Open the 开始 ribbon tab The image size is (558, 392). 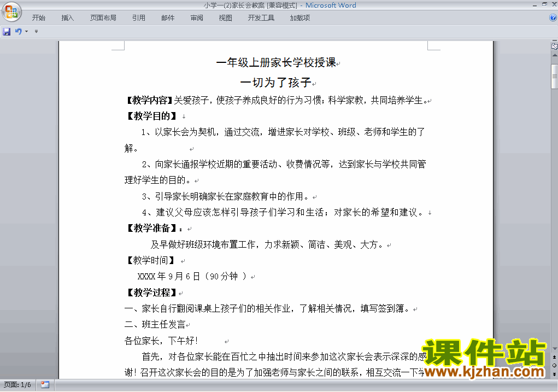pyautogui.click(x=38, y=18)
